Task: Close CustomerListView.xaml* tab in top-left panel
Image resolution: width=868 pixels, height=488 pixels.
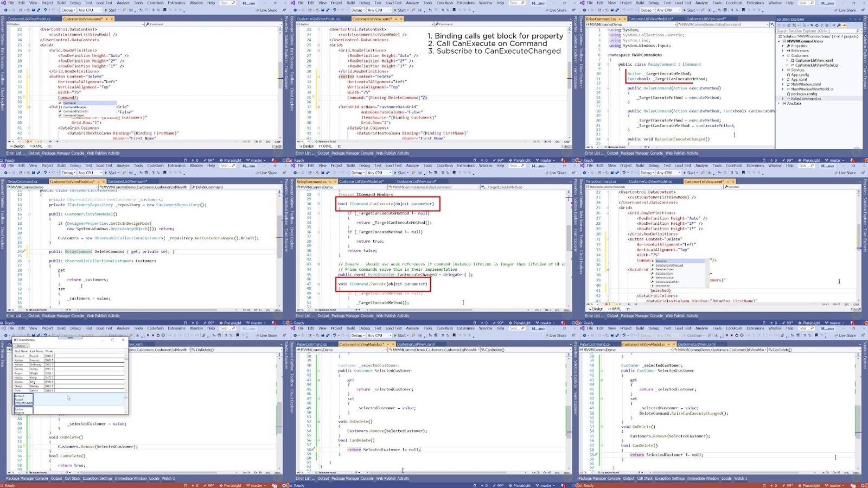Action: coord(112,19)
